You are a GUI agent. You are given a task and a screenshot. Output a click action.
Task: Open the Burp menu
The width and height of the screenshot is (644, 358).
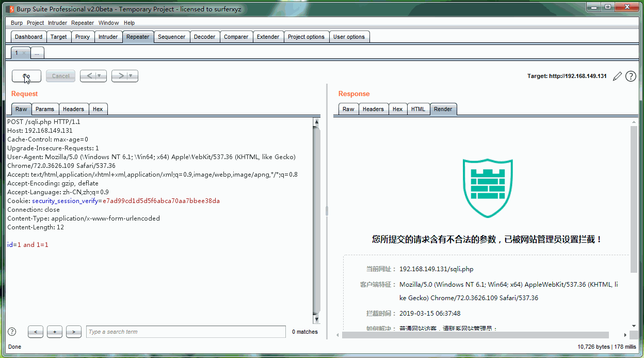[x=17, y=23]
